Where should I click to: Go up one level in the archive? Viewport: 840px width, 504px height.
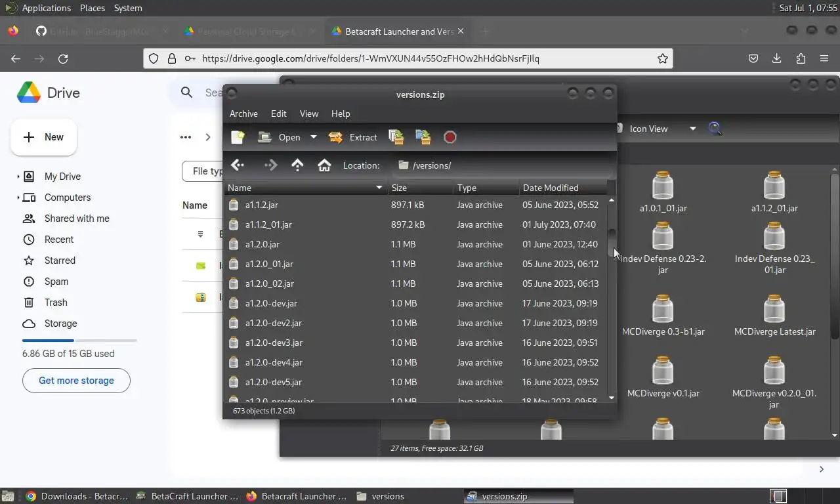[x=297, y=165]
